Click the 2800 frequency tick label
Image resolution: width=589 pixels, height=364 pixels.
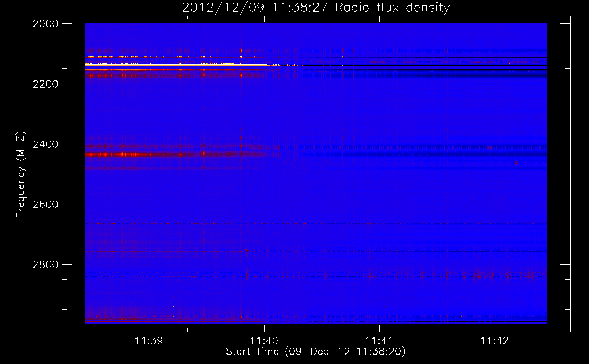coord(46,265)
